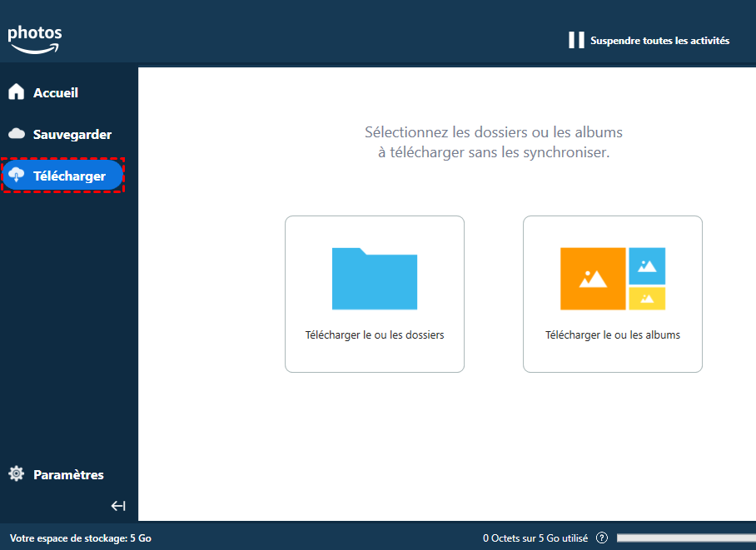Choose Télécharger le ou les dossiers

pyautogui.click(x=375, y=294)
